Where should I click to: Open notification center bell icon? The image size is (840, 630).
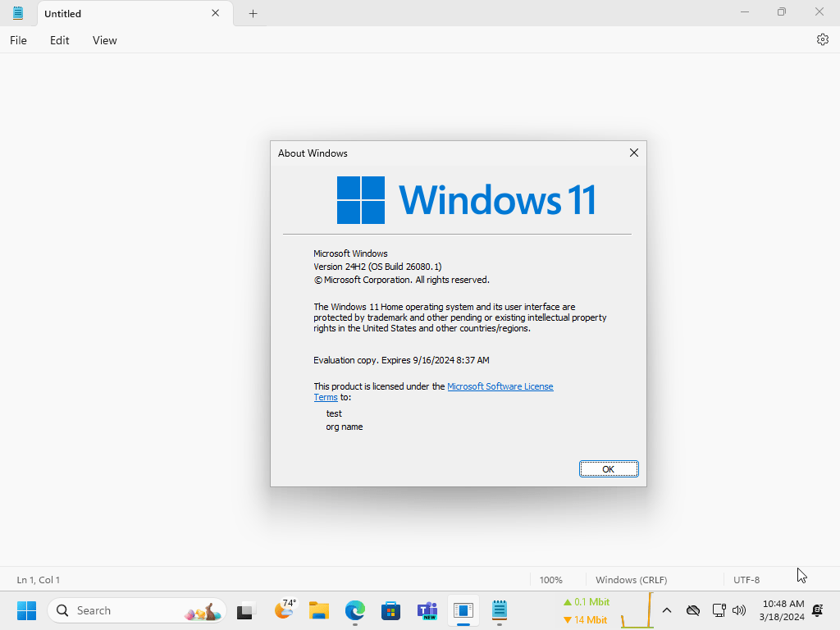(x=818, y=610)
